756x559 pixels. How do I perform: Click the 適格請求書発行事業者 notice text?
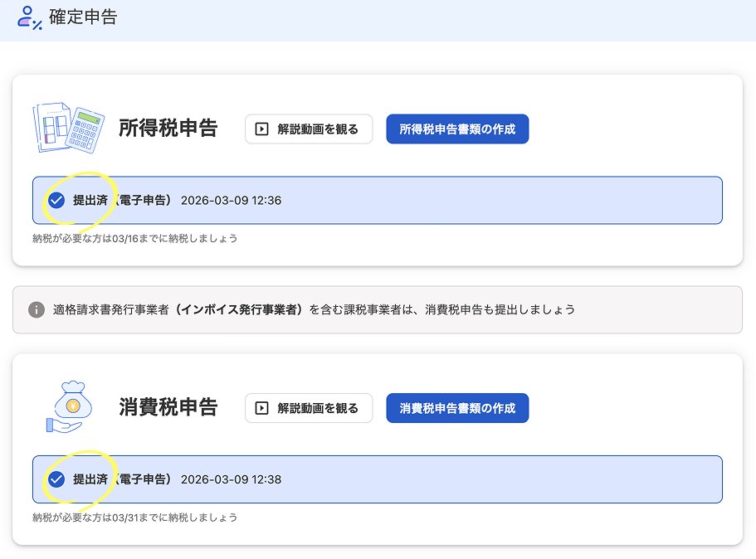(x=314, y=309)
